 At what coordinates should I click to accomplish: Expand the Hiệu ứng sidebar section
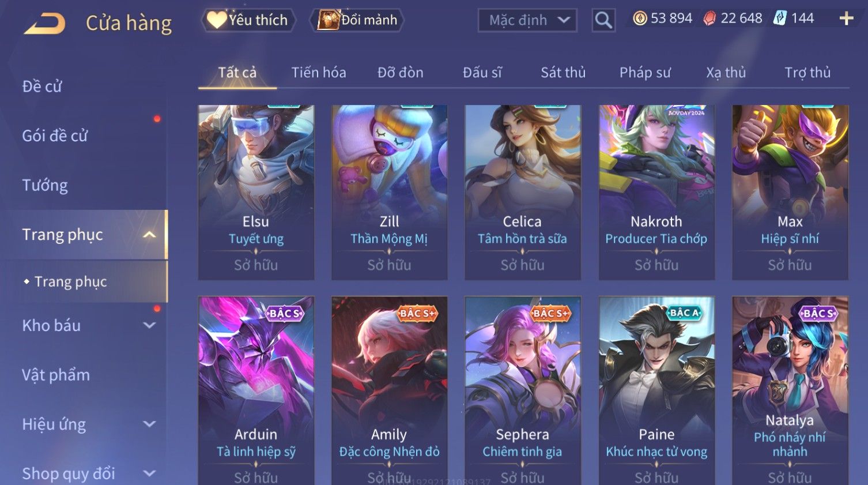coord(149,424)
